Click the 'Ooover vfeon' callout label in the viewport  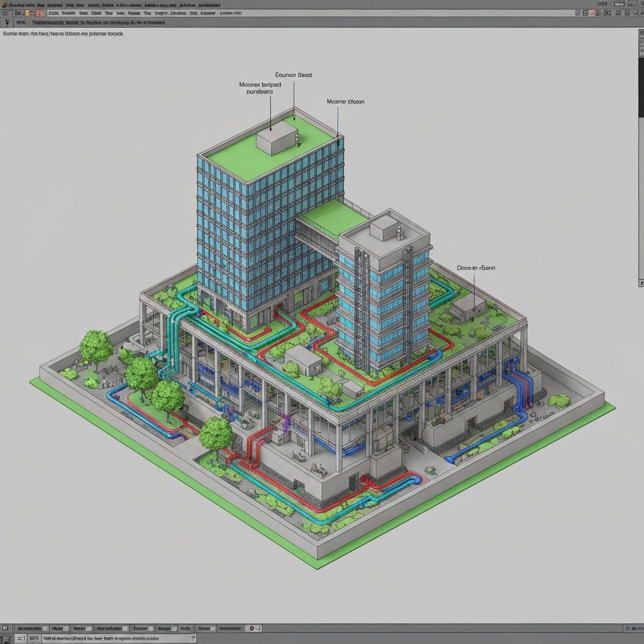(x=475, y=268)
